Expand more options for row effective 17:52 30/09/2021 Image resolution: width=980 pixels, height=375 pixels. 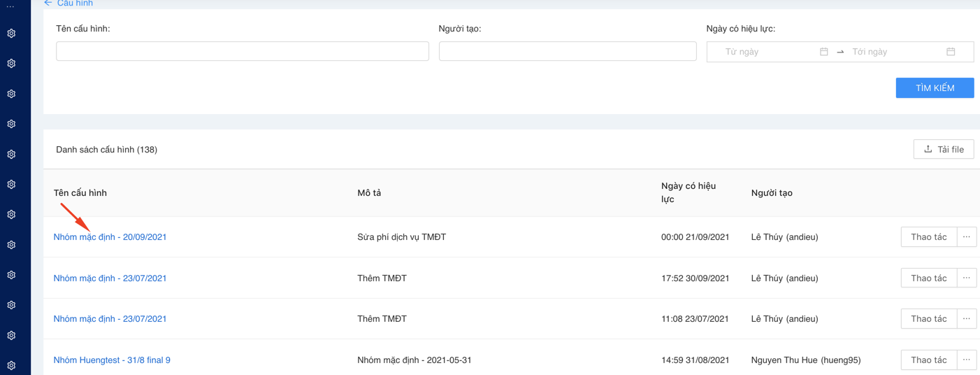pos(966,278)
